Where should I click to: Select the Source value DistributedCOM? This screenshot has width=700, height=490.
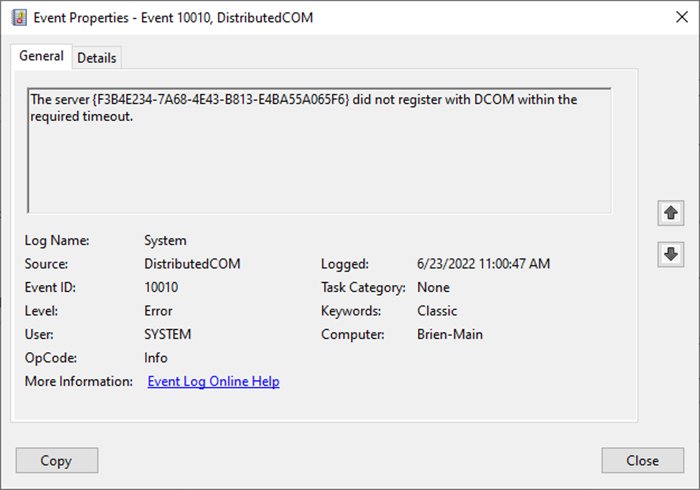coord(192,264)
